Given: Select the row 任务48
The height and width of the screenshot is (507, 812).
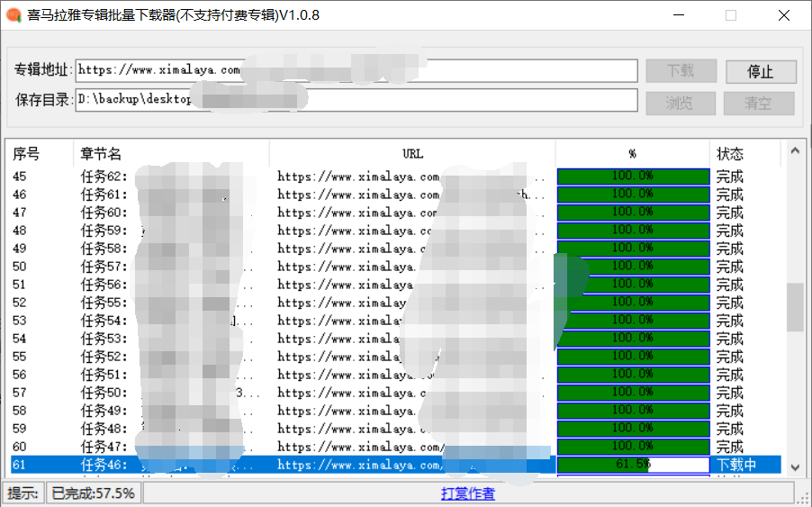Looking at the screenshot, I should tap(395, 429).
